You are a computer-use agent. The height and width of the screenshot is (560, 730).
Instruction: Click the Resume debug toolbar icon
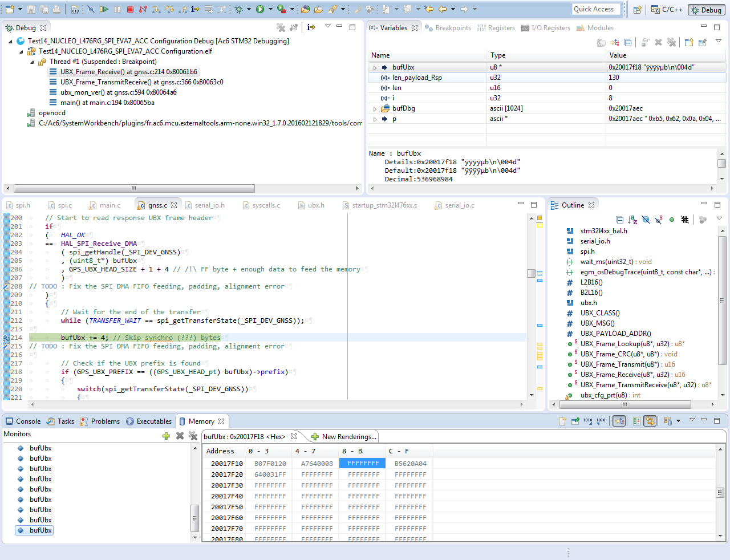104,9
